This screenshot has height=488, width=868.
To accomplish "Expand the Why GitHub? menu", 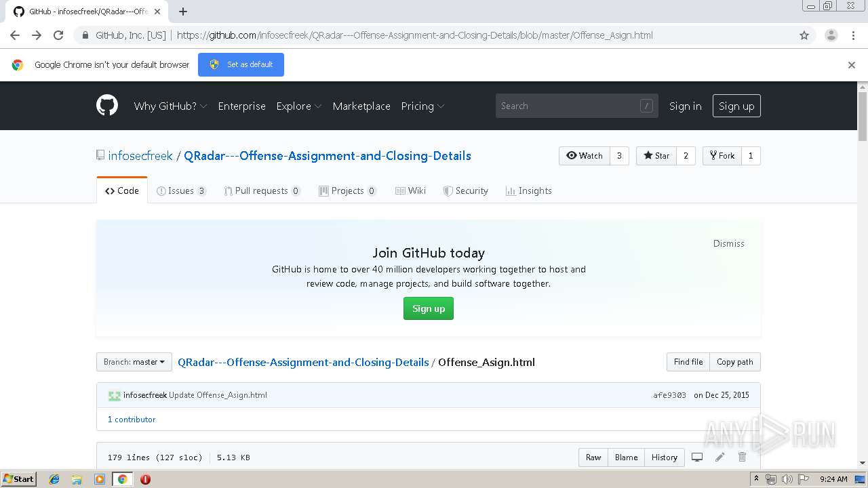I will [170, 106].
